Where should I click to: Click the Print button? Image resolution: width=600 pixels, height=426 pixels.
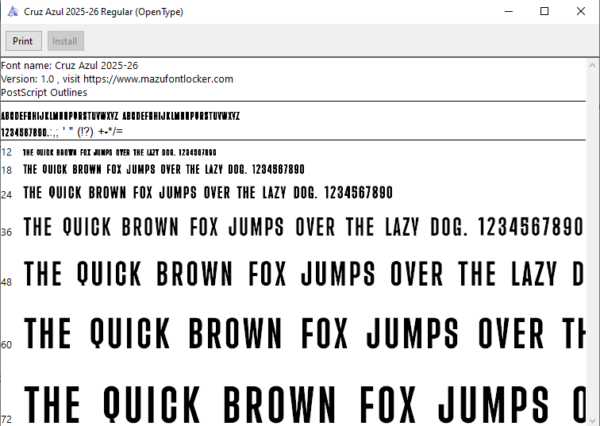(x=23, y=41)
